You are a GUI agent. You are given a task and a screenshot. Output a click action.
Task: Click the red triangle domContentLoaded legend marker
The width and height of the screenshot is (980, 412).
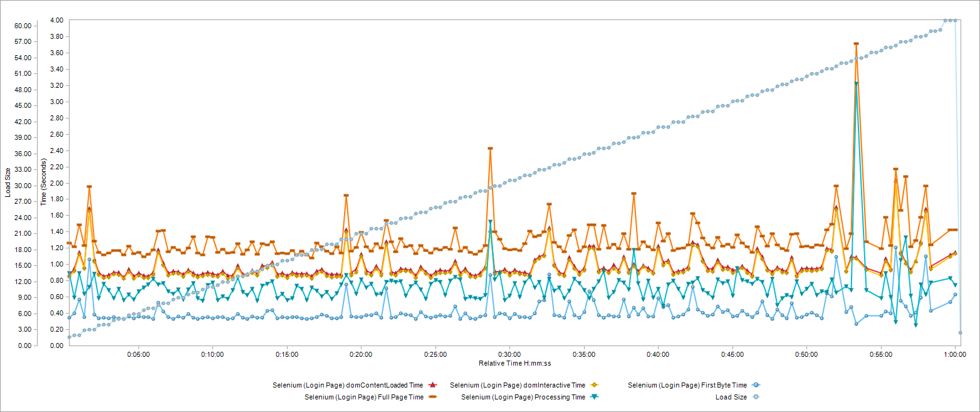click(433, 384)
